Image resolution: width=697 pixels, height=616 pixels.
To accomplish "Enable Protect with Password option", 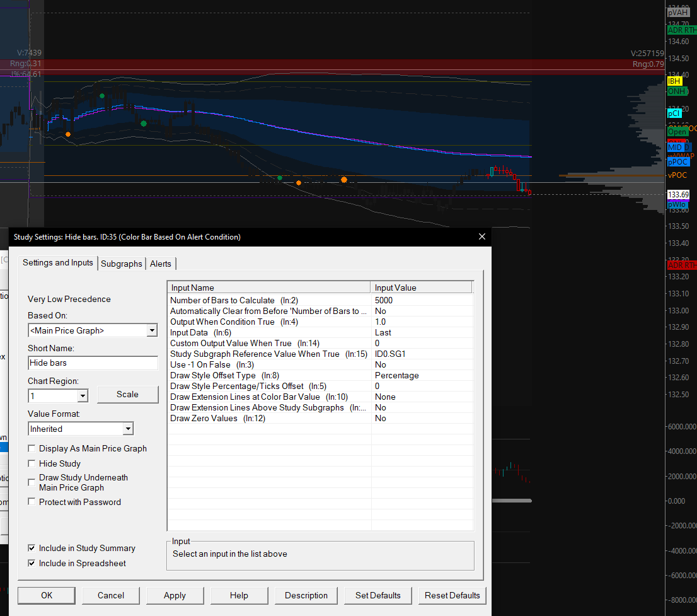I will click(x=32, y=502).
